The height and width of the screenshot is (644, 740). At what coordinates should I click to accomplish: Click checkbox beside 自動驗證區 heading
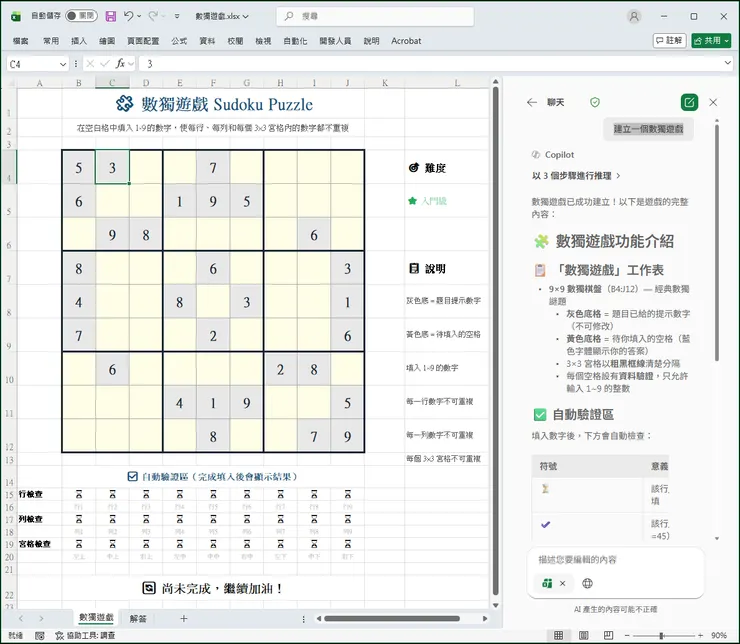pyautogui.click(x=133, y=477)
